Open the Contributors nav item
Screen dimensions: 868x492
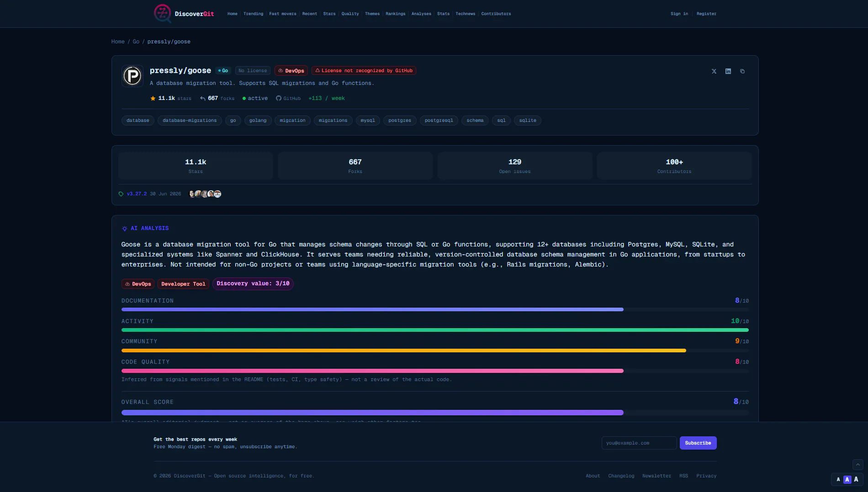(x=496, y=14)
